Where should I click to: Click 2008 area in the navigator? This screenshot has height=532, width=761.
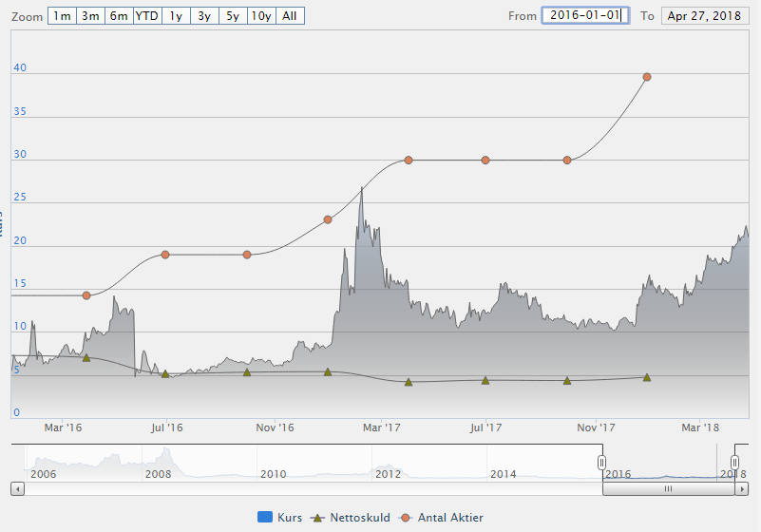pyautogui.click(x=159, y=474)
